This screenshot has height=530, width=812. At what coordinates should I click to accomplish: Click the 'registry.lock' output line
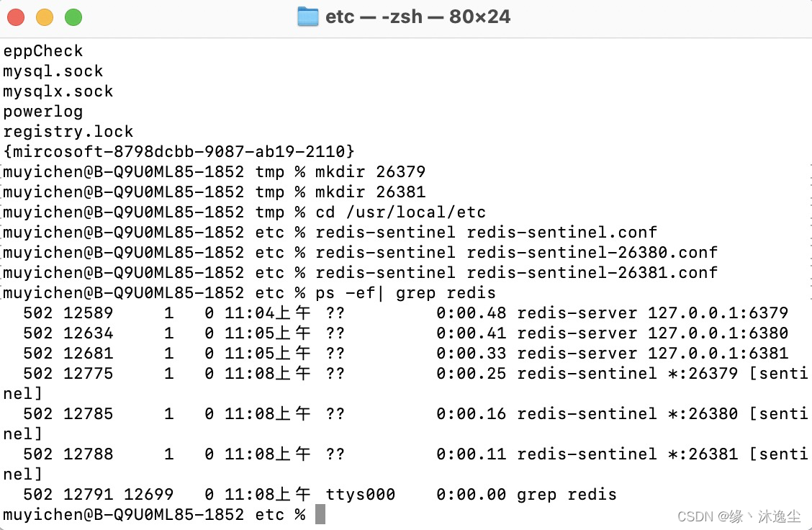pyautogui.click(x=68, y=132)
